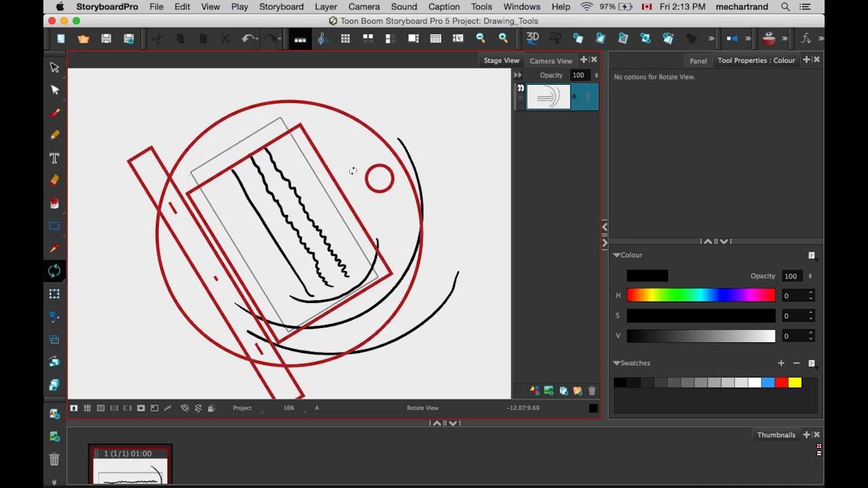The height and width of the screenshot is (488, 868).
Task: Toggle the grid display in Stage View
Action: 87,408
